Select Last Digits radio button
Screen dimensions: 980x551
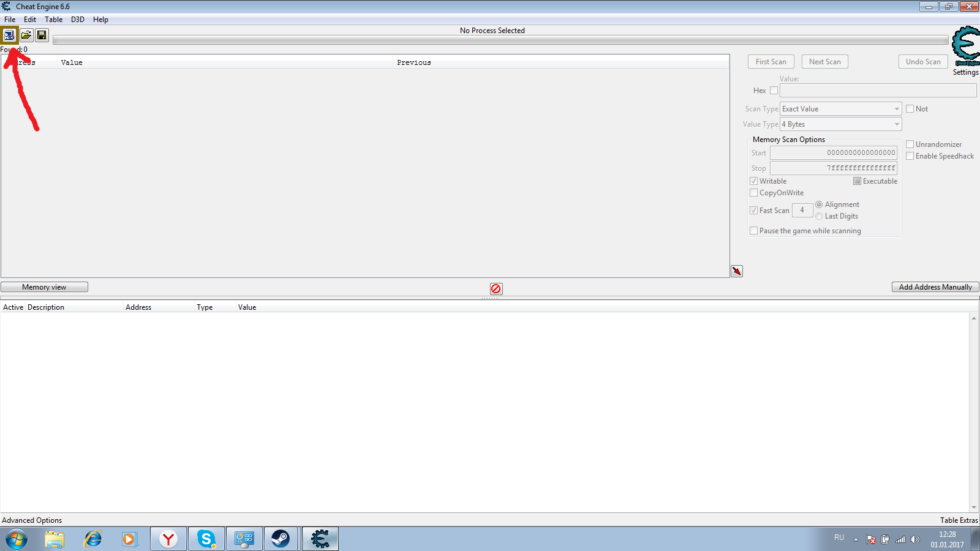tap(819, 216)
